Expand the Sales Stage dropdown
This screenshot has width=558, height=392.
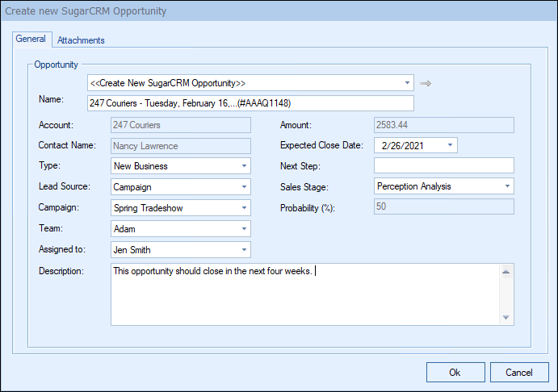(507, 186)
